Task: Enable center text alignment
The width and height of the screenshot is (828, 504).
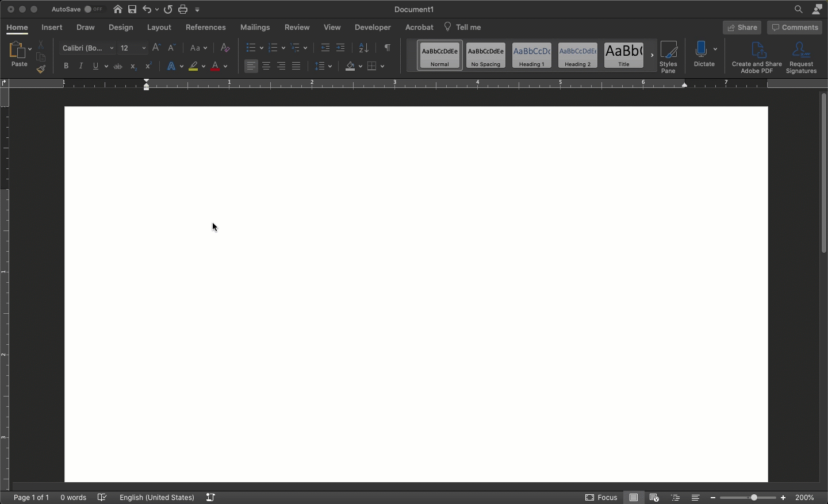Action: click(266, 66)
